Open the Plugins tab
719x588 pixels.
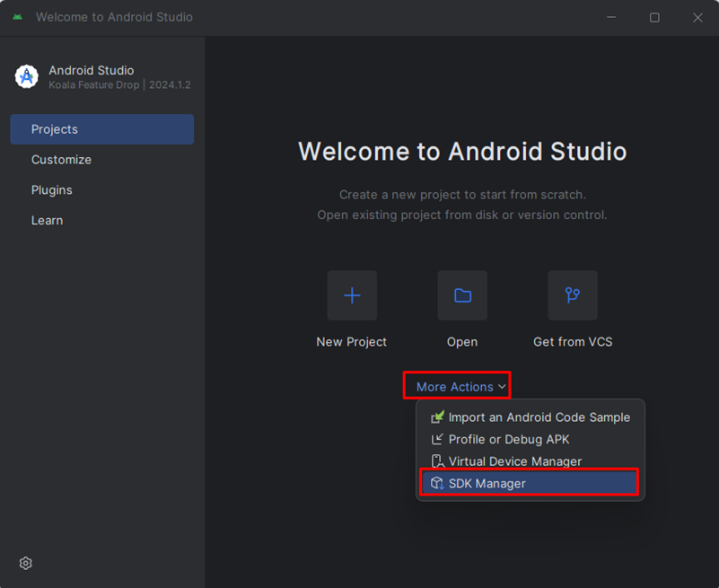(x=101, y=190)
